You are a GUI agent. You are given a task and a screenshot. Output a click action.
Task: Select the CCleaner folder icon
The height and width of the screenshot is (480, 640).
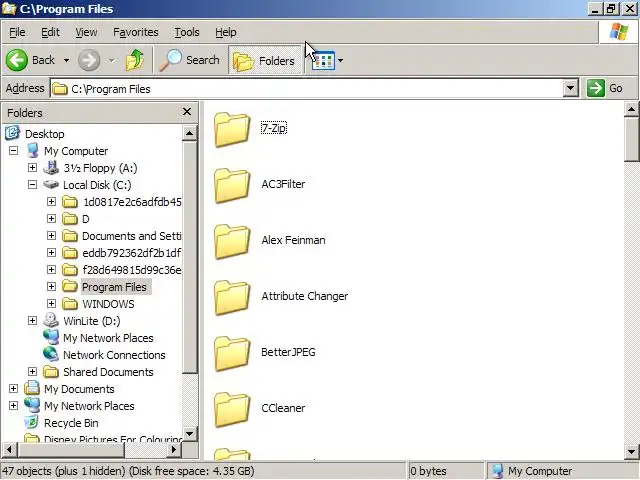[232, 409]
